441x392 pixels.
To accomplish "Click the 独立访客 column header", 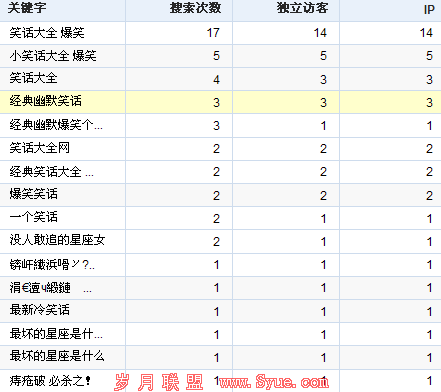I will click(x=302, y=8).
